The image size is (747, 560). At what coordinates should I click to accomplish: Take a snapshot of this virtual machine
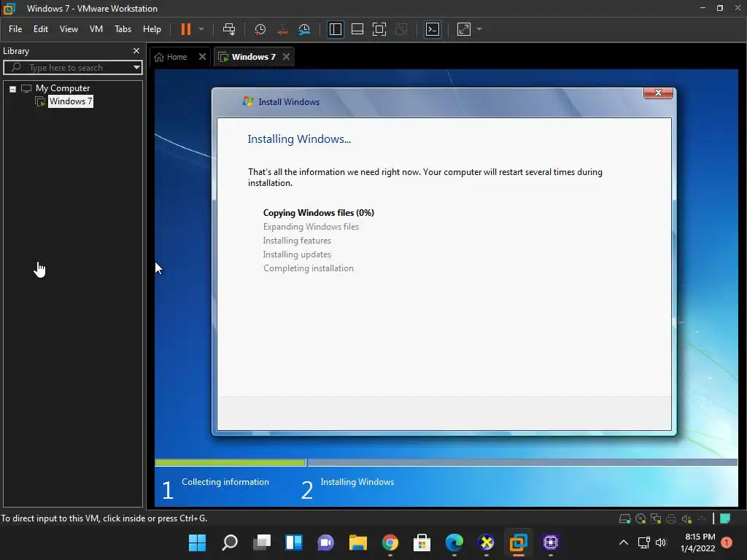tap(260, 29)
